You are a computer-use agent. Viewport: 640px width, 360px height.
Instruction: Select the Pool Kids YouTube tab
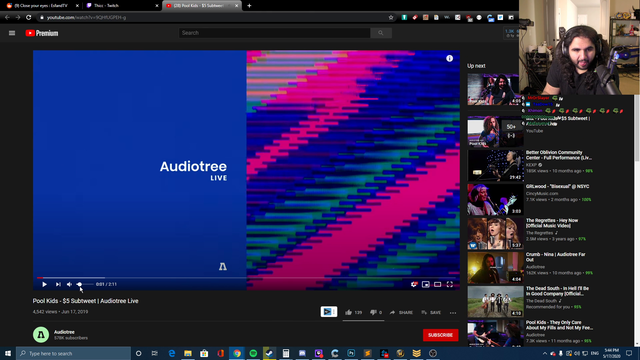202,6
